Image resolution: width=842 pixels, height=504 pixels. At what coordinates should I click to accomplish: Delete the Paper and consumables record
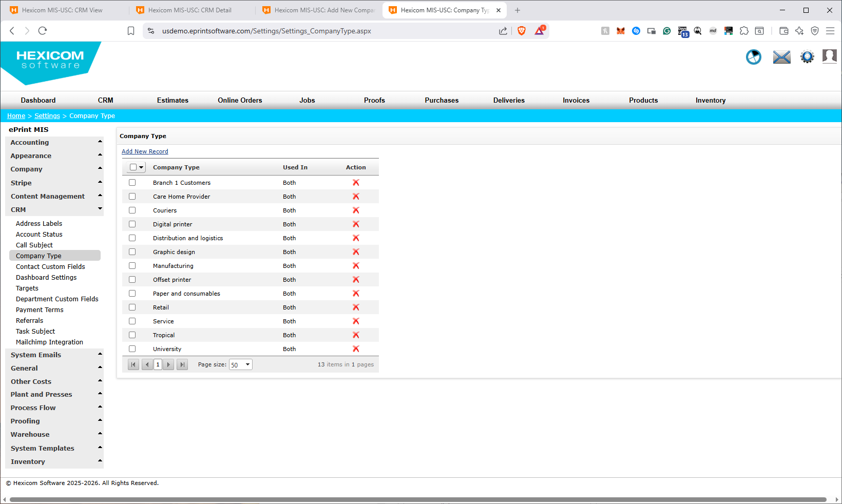click(356, 294)
